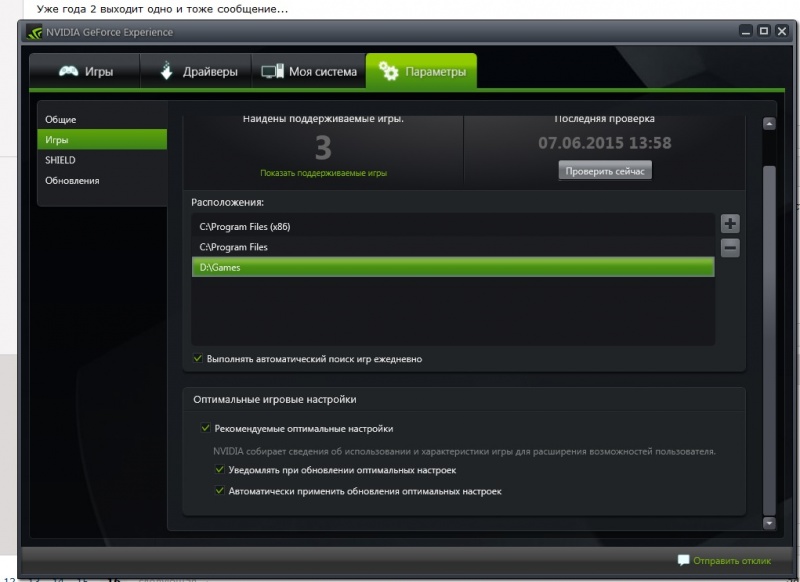Click the download arrow icon on Драйверы tab
This screenshot has height=582, width=800.
(166, 71)
